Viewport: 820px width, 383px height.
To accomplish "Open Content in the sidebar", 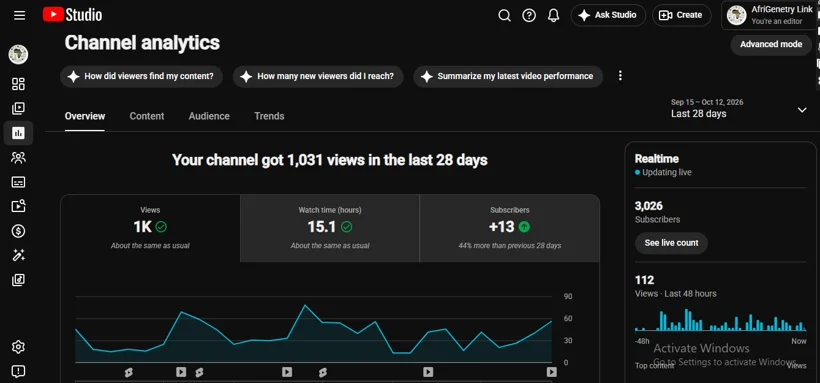I will 18,109.
